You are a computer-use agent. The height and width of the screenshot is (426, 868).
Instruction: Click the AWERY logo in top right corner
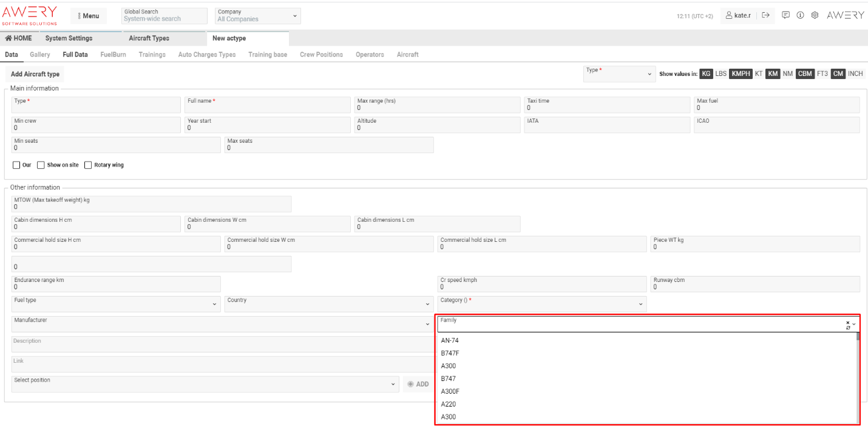(845, 15)
